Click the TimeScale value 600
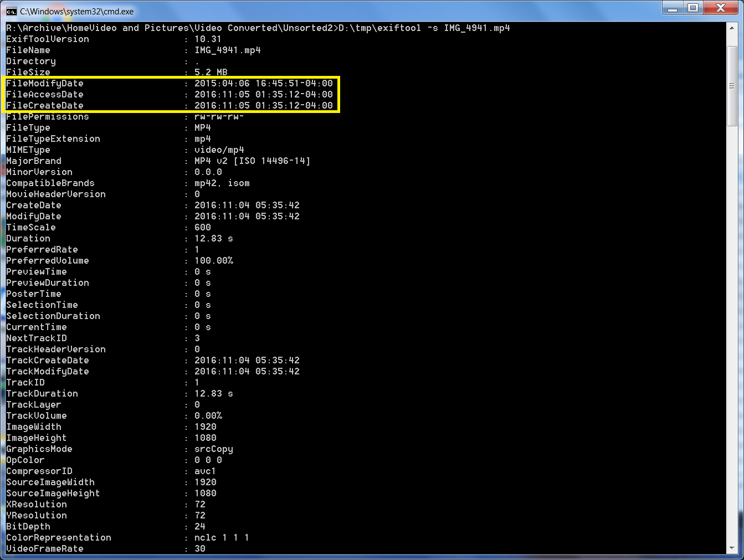This screenshot has height=560, width=744. tap(203, 228)
